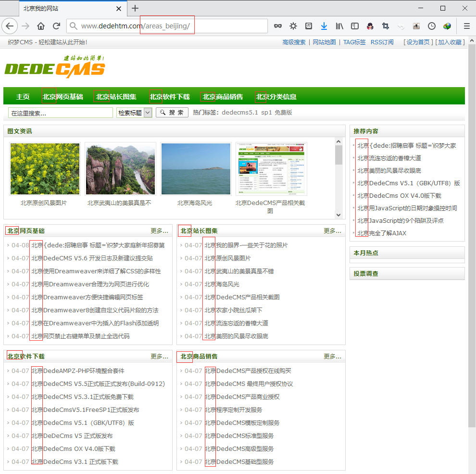Open the 北京海岛风光 sea thumbnail
This screenshot has width=476, height=474.
[196, 169]
